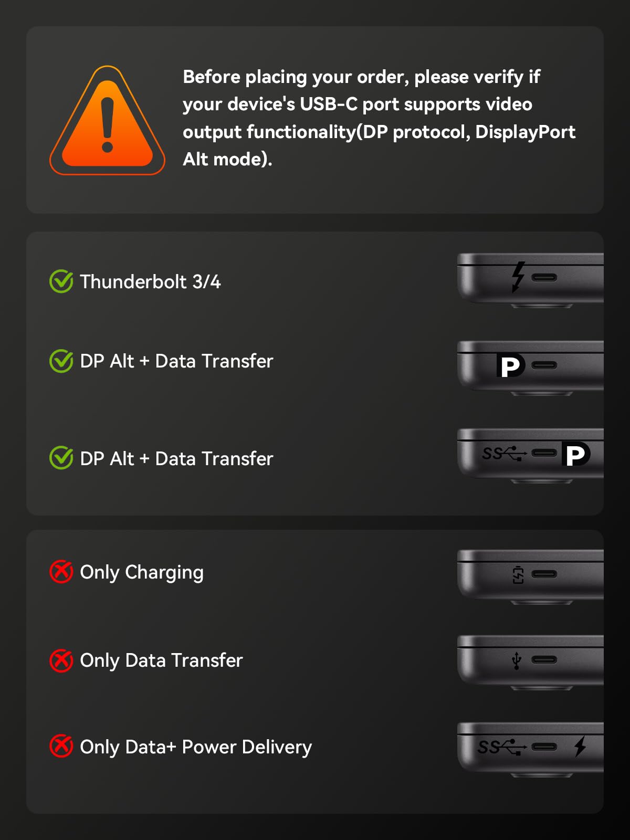This screenshot has height=840, width=630.
Task: Click the USB-C port beside the USB trident symbol
Action: pyautogui.click(x=544, y=660)
